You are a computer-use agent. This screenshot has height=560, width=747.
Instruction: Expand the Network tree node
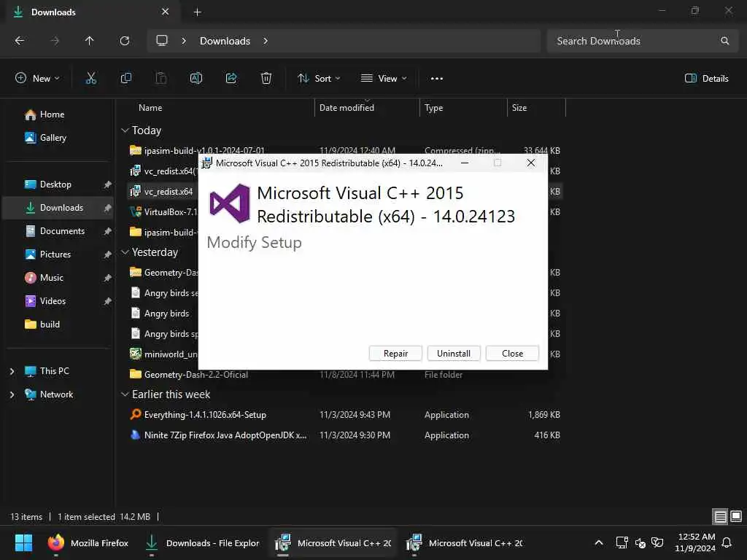(12, 394)
